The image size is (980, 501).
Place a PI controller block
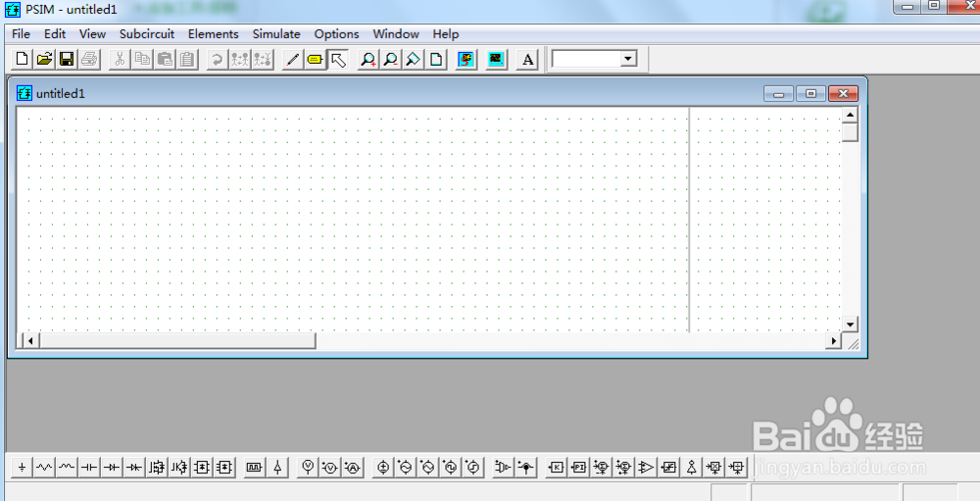(579, 468)
